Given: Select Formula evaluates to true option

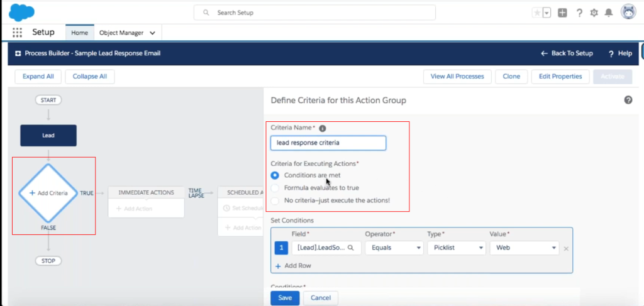Looking at the screenshot, I should pos(275,188).
